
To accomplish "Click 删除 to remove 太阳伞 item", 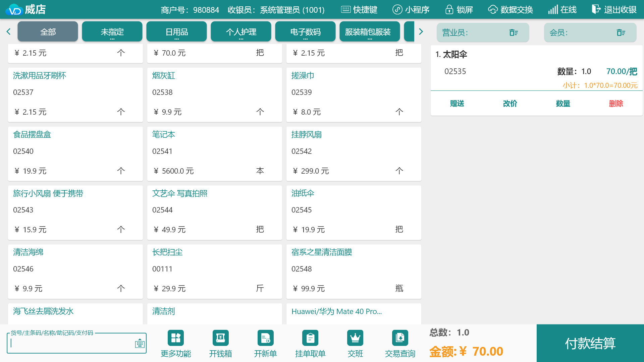I will 616,104.
